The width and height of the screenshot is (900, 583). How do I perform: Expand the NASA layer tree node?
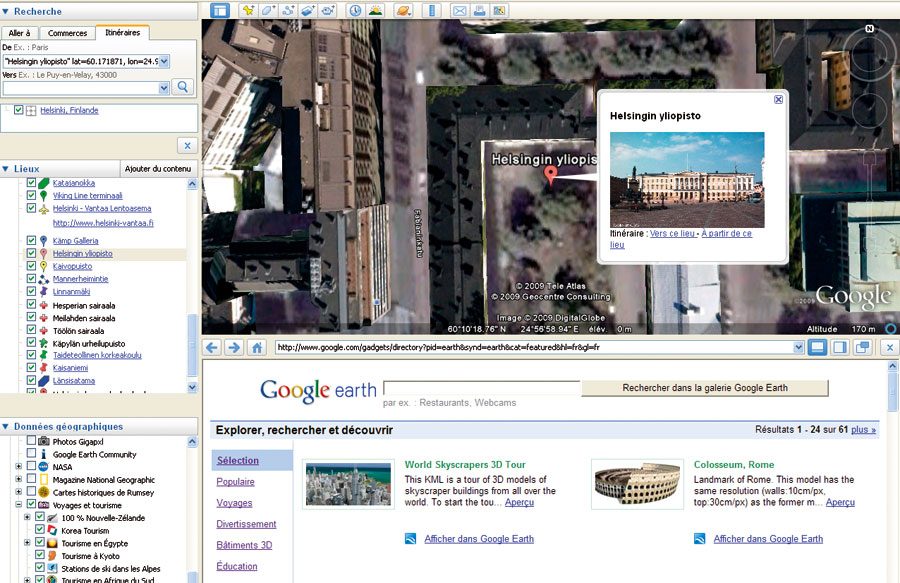[18, 467]
